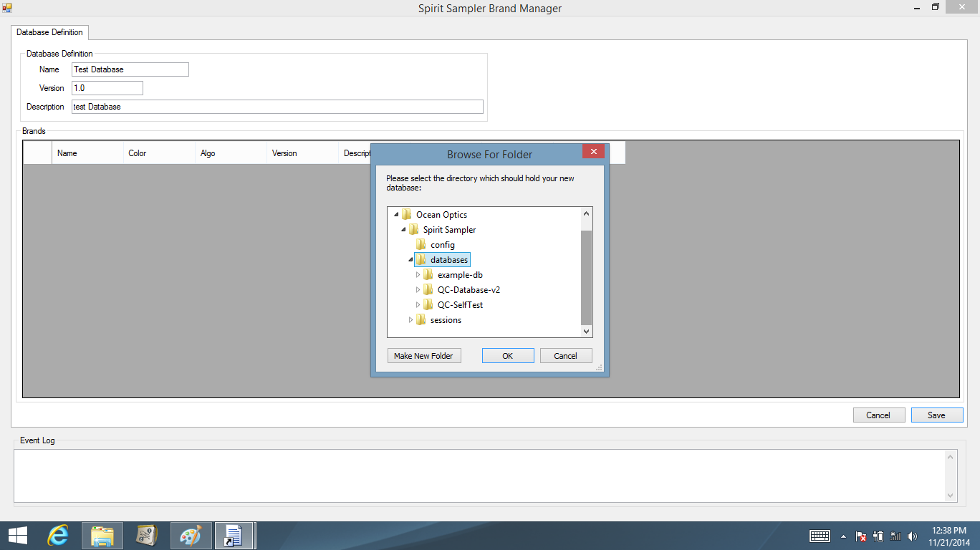This screenshot has width=980, height=550.
Task: Click the sessions folder icon
Action: click(421, 319)
